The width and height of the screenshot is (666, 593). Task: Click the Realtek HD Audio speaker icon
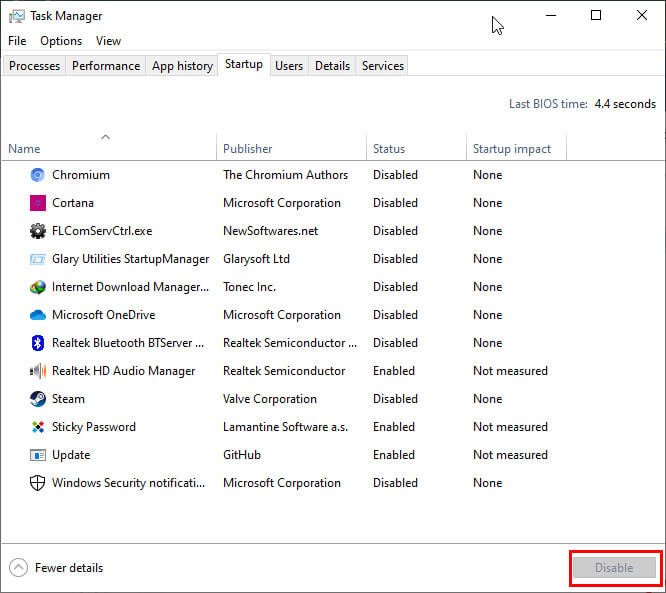point(37,371)
